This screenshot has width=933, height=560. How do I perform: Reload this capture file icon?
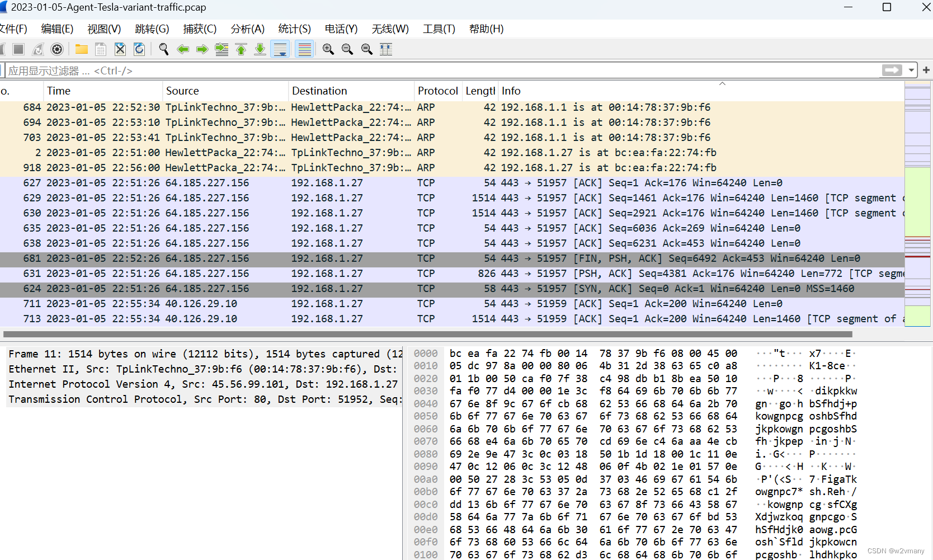(x=139, y=49)
